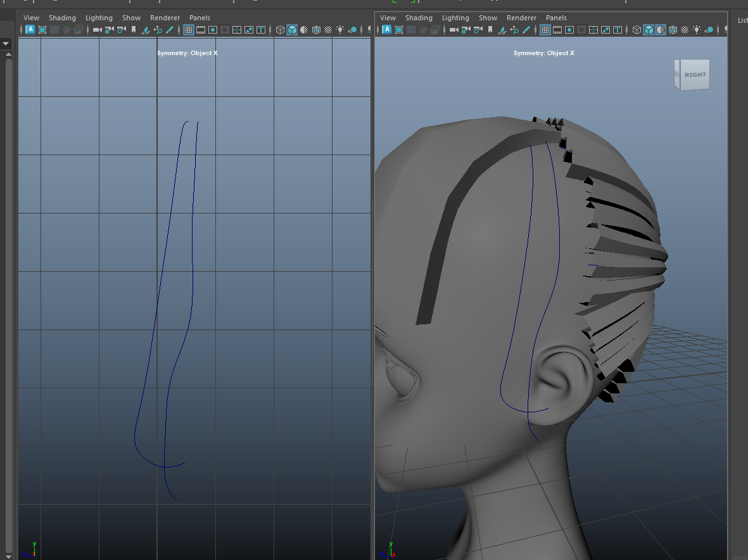
Task: Click Use All Lights bulb in left panel
Action: click(x=340, y=30)
